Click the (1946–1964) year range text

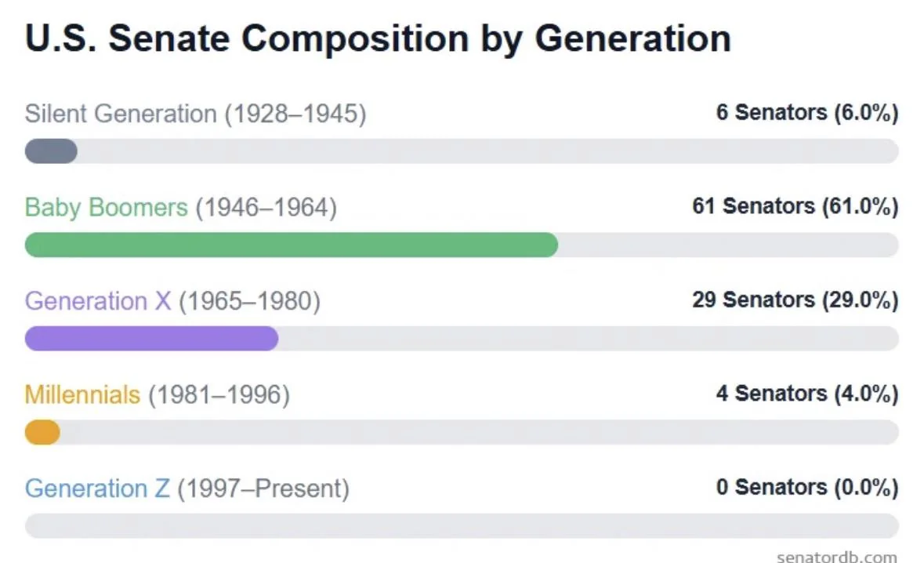266,208
